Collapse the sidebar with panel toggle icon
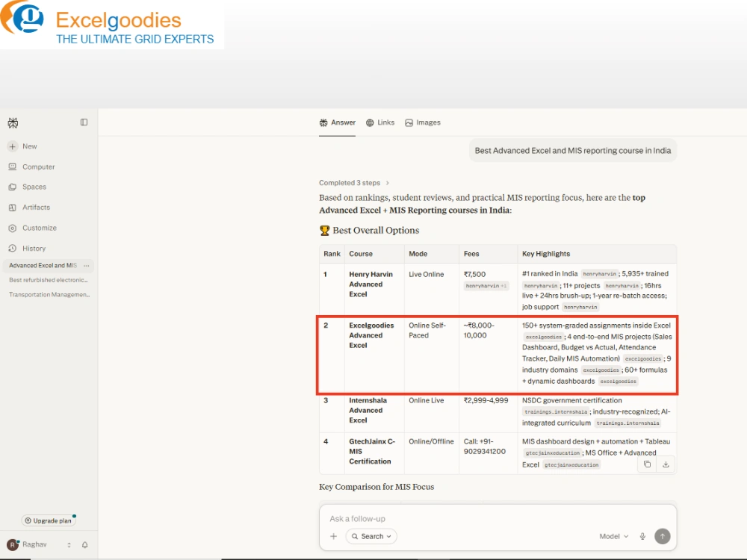The image size is (747, 560). [84, 122]
